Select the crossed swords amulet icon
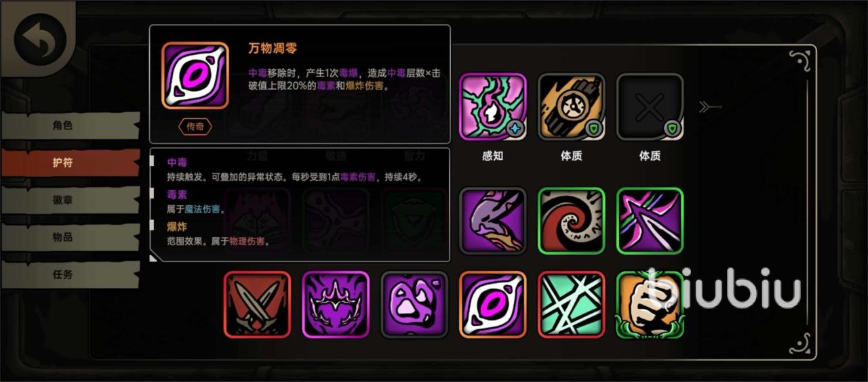Screen dimensions: 868x382 [x=257, y=304]
